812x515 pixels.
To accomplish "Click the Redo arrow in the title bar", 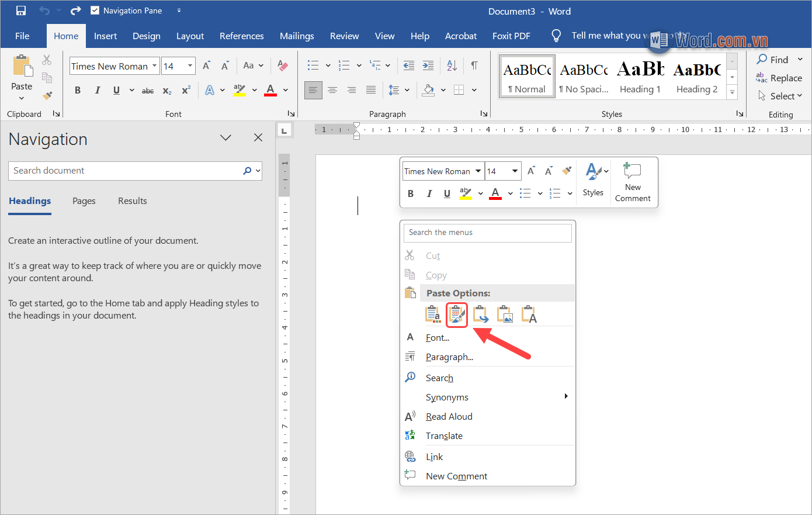I will pos(75,11).
